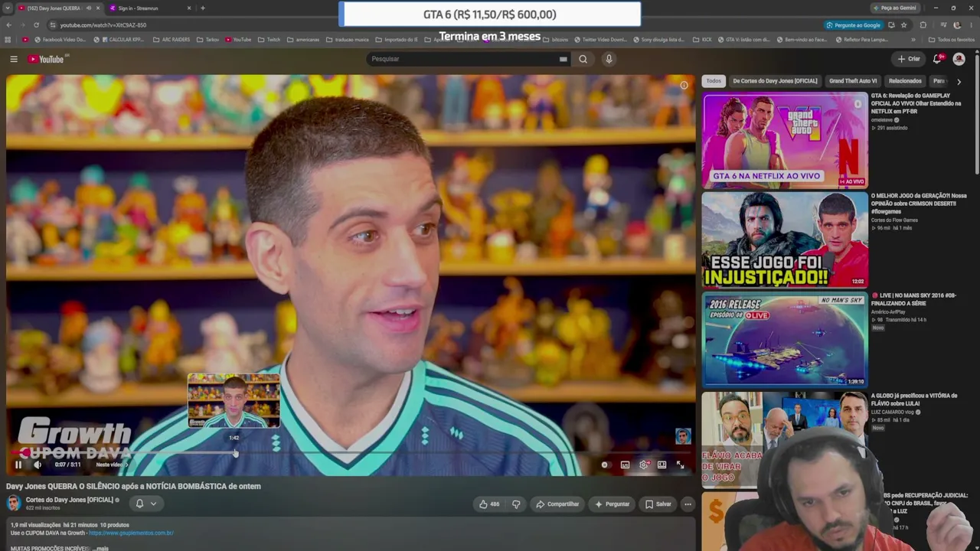Toggle the autoplay switch in player
The width and height of the screenshot is (980, 551).
coord(605,465)
